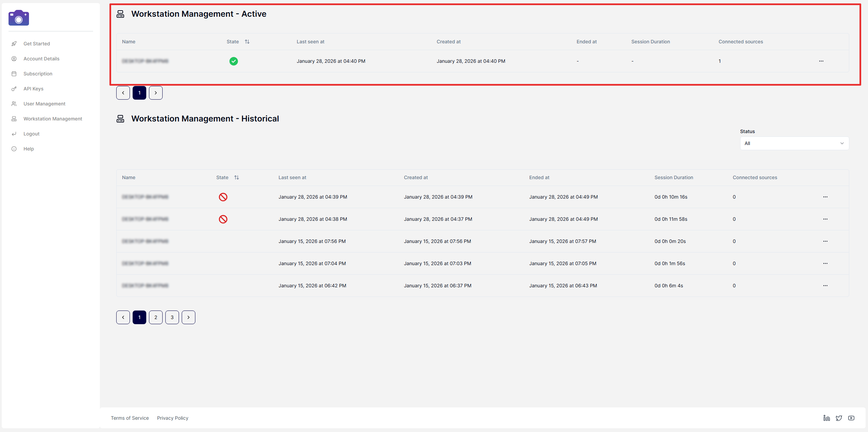Open API Keys in sidebar

point(33,89)
